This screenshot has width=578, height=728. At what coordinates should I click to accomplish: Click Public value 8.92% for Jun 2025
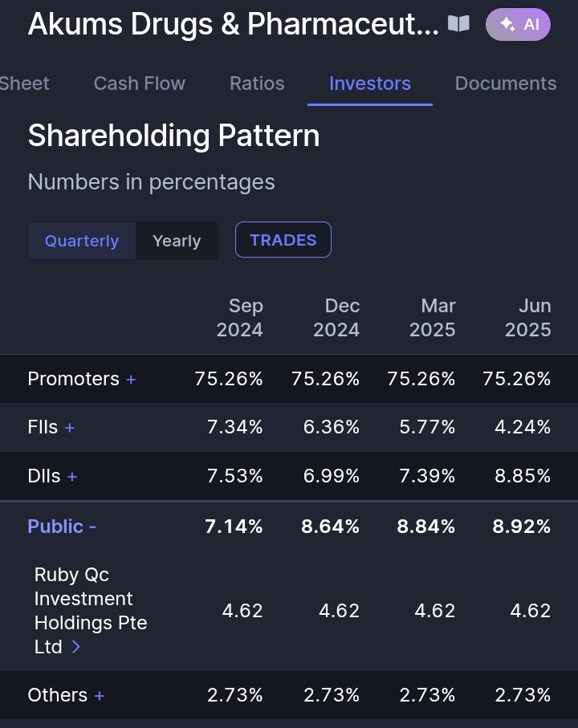(x=521, y=526)
